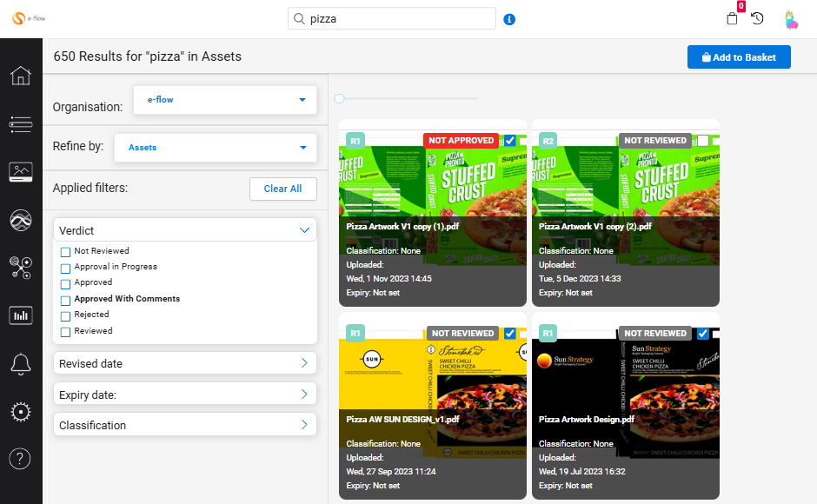
Task: Open the image assets sidebar icon
Action: 20,172
